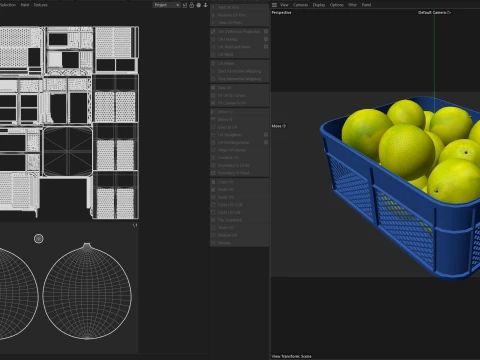Click the globe icon in UV editor toolbar
Screen dimensions: 480x360
click(x=199, y=5)
